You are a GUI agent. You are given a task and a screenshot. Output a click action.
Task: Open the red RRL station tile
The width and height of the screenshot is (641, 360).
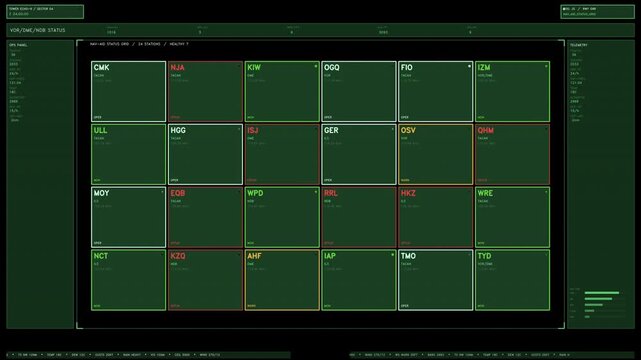tap(359, 217)
